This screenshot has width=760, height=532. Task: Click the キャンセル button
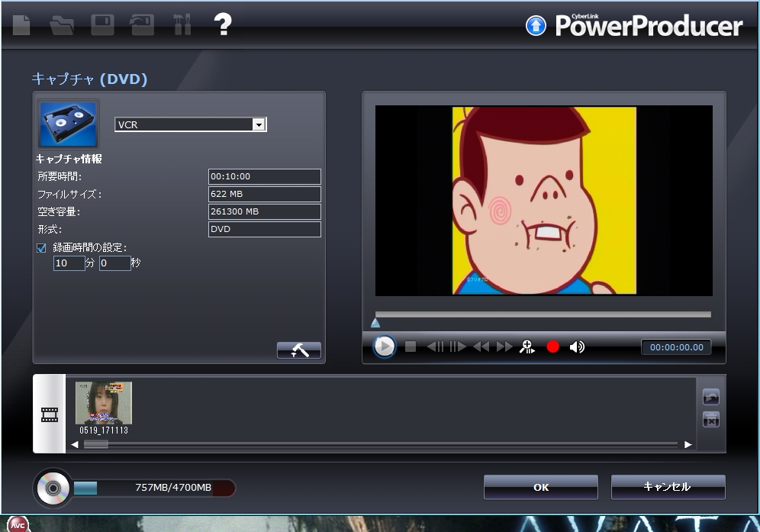tap(668, 487)
